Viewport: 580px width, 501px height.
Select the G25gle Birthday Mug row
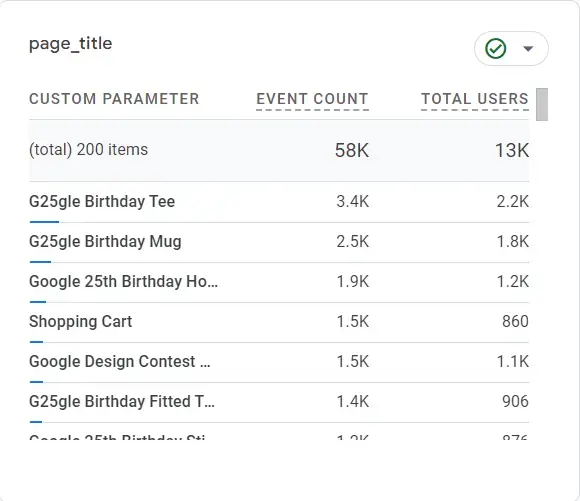point(279,242)
